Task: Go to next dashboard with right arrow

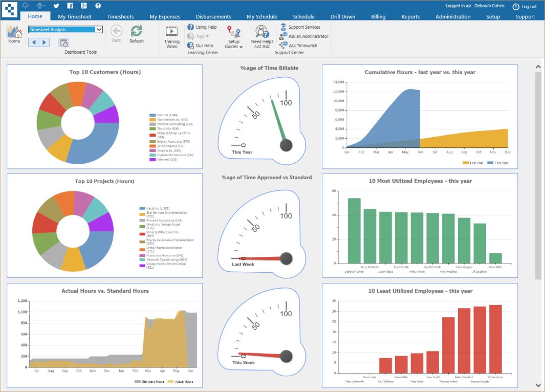Action: point(44,42)
